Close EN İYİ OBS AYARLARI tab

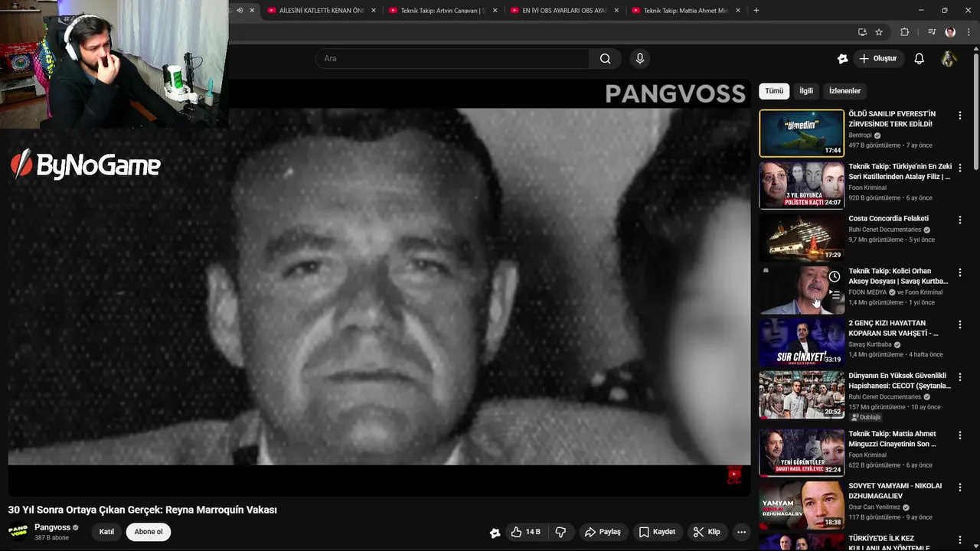[x=616, y=10]
